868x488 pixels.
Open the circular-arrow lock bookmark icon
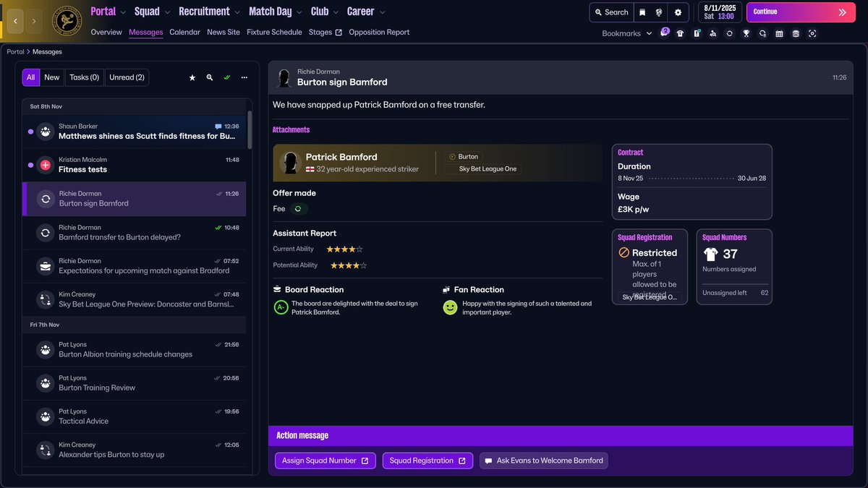(x=762, y=33)
